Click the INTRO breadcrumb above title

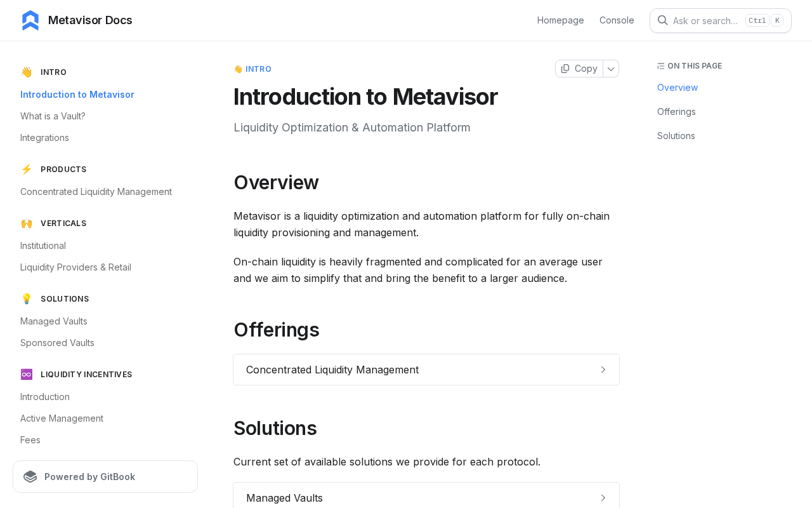tap(252, 69)
